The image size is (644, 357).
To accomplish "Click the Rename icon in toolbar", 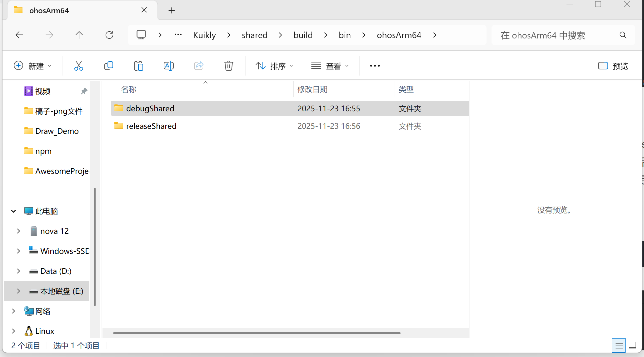I will point(168,66).
